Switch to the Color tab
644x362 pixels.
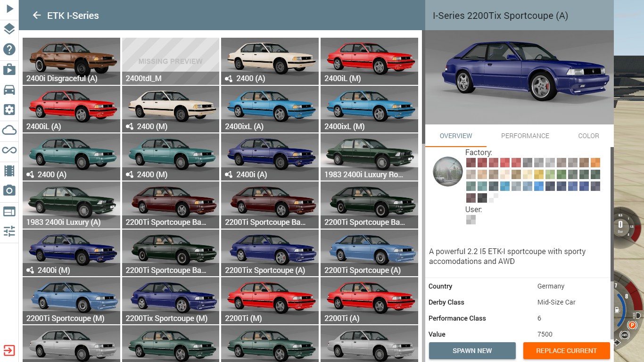588,136
